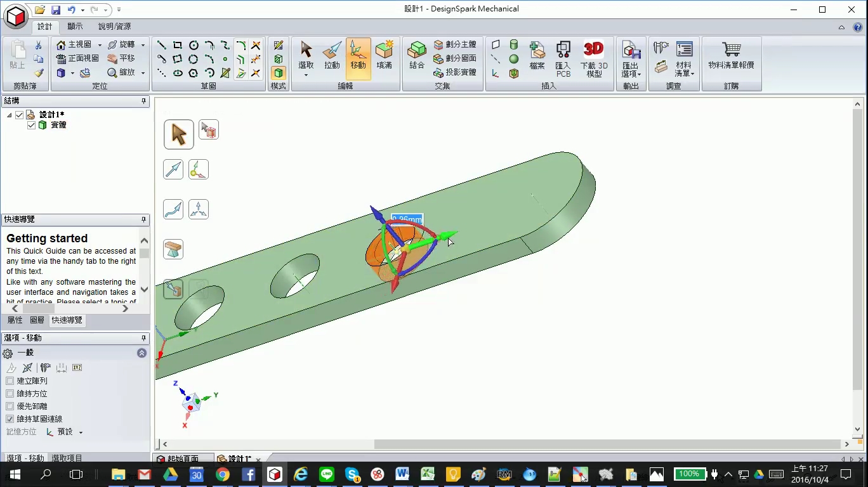The image size is (868, 487).
Task: Insert a sphere from 插入 group
Action: (x=514, y=59)
